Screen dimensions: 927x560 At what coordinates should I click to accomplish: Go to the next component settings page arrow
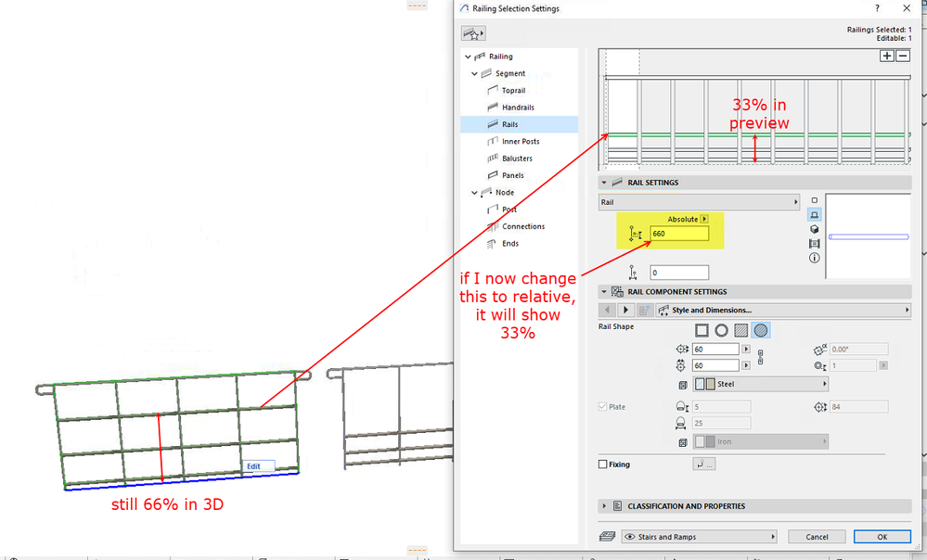[x=625, y=310]
